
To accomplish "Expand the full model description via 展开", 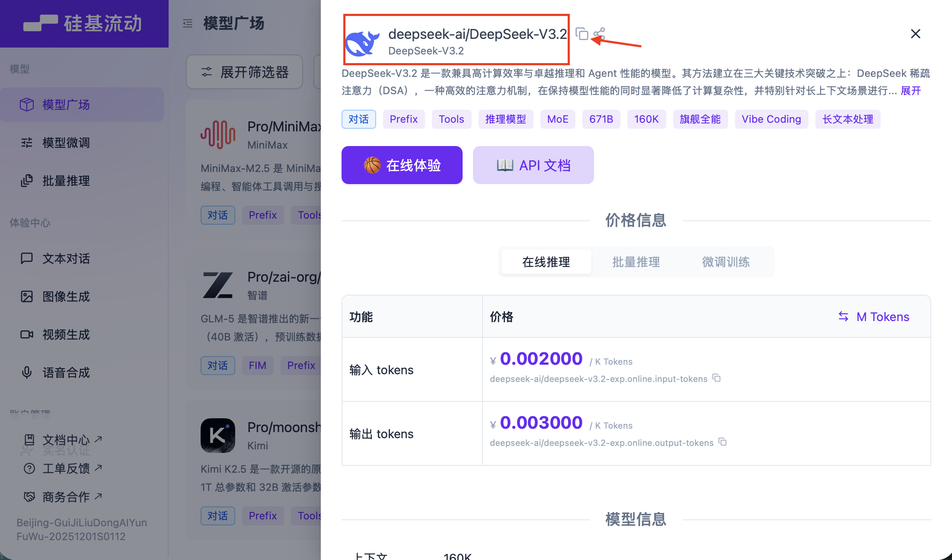I will click(910, 91).
